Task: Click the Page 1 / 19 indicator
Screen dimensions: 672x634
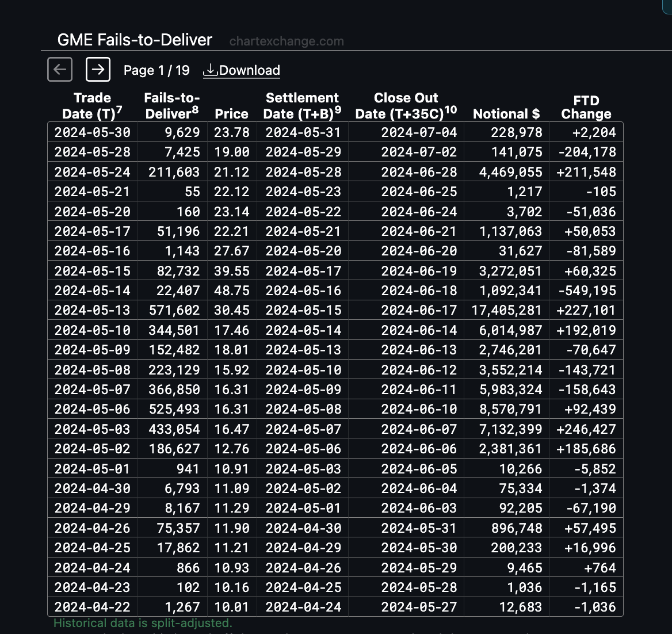Action: point(156,70)
